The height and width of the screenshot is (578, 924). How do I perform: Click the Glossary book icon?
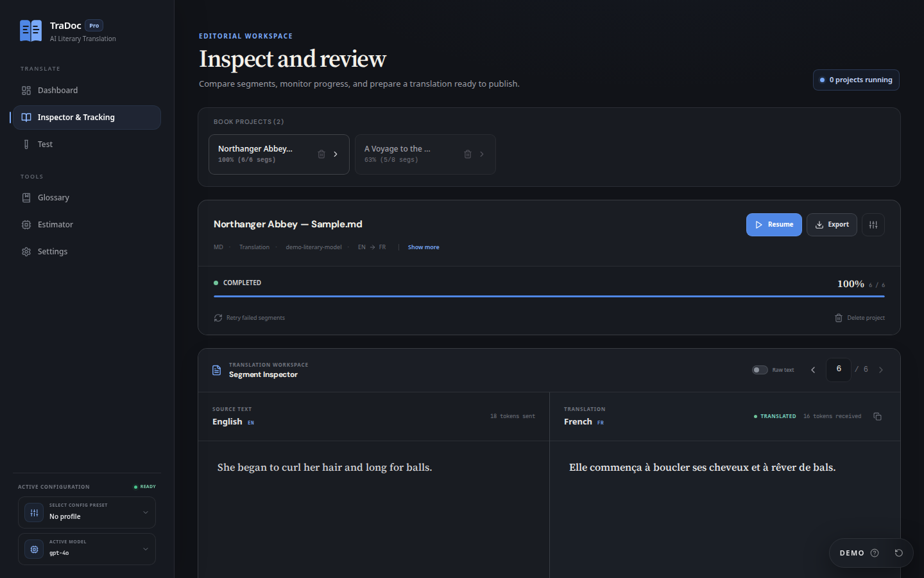(x=26, y=198)
